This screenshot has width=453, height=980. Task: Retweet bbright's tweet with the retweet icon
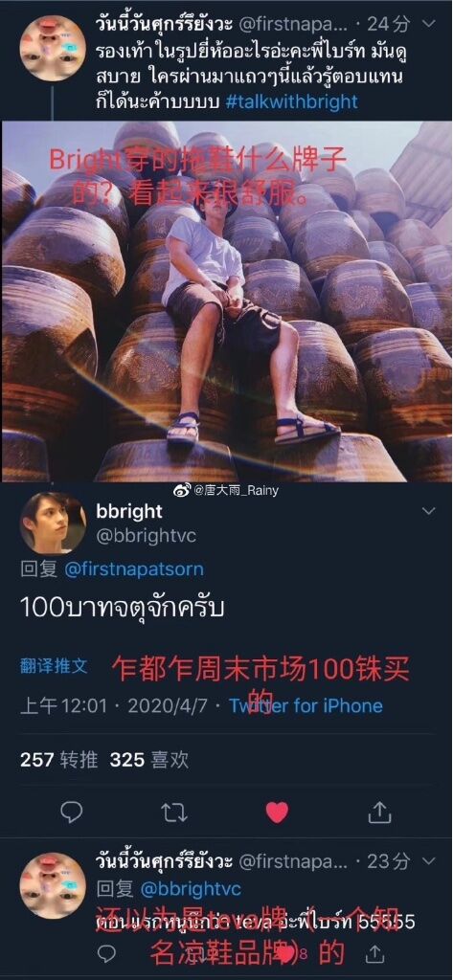pyautogui.click(x=173, y=812)
